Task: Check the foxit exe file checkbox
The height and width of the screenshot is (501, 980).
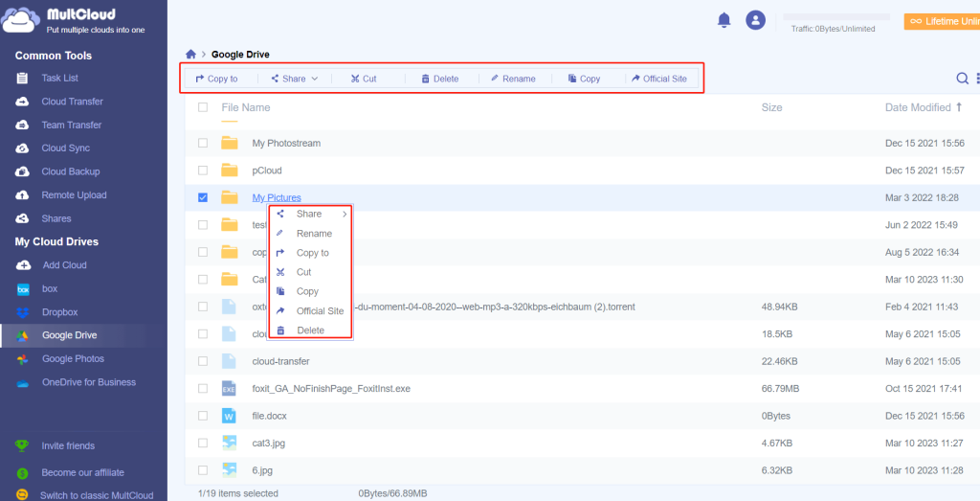Action: click(x=203, y=388)
